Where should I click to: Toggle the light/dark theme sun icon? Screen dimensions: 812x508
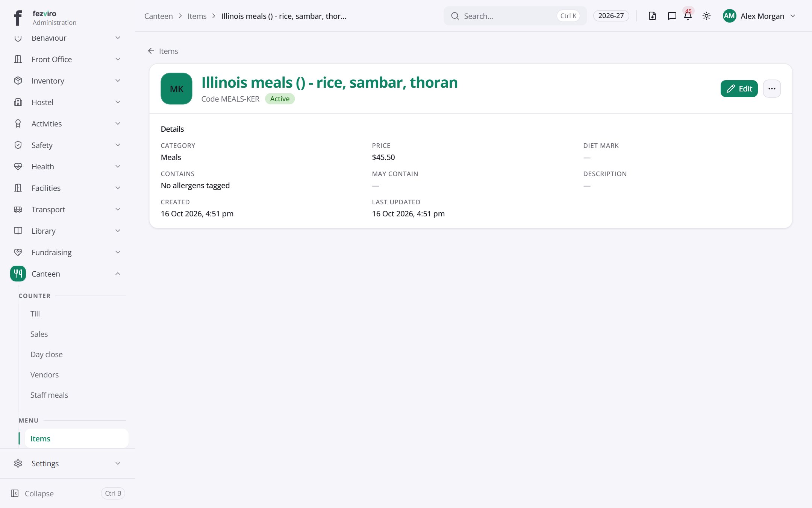pos(706,16)
